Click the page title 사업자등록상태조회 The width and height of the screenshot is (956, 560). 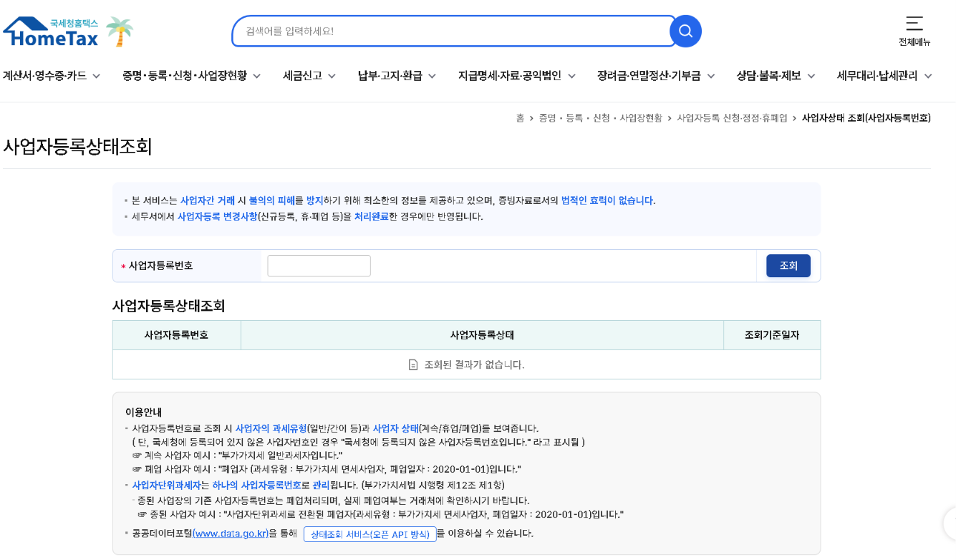[77, 147]
